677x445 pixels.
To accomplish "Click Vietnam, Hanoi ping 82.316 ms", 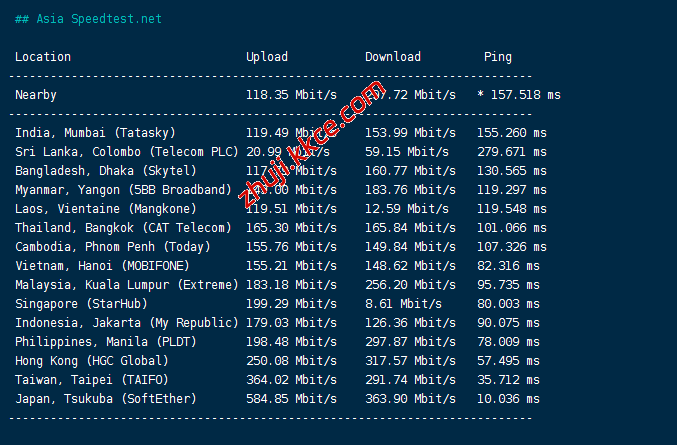I will click(x=507, y=266).
